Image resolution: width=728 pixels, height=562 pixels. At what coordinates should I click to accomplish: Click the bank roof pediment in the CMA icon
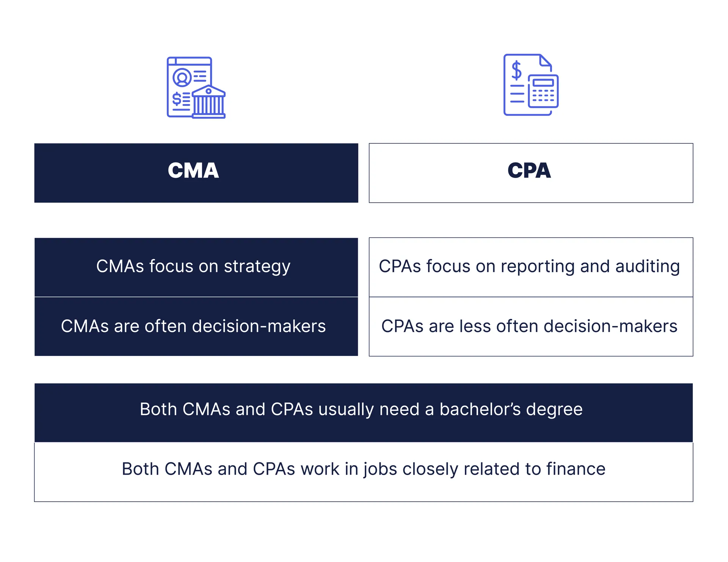209,91
